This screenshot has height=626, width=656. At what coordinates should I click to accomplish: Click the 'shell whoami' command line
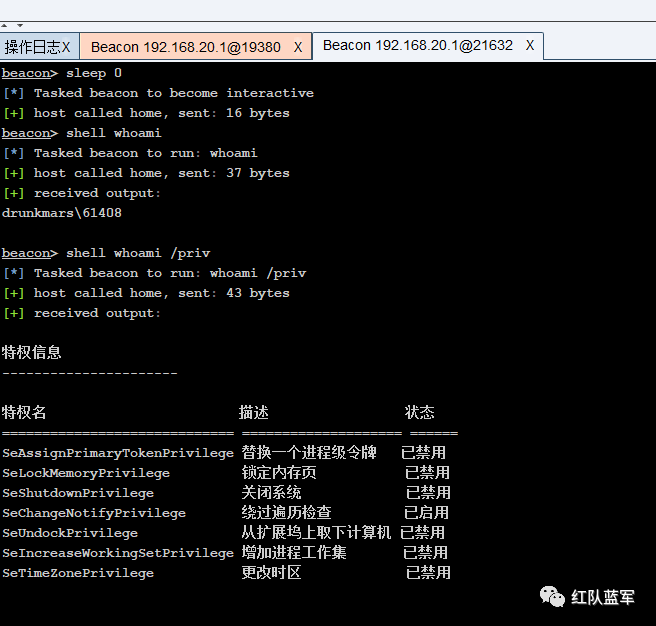(82, 133)
